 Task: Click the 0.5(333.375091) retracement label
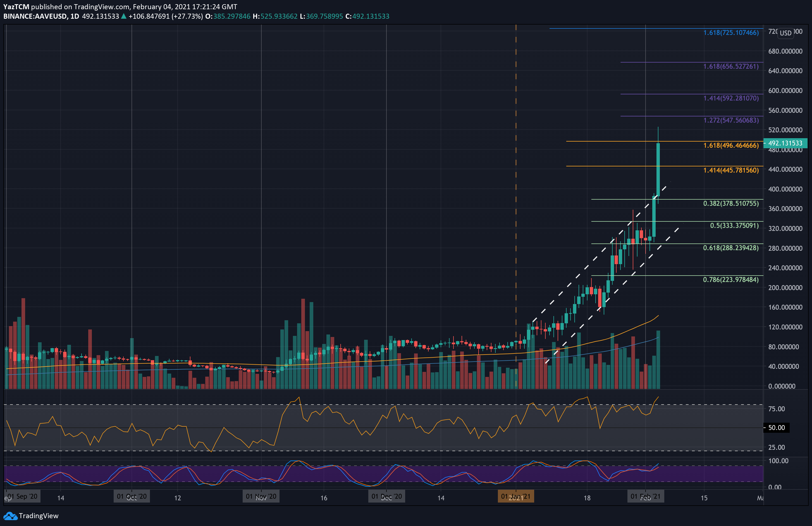[734, 226]
